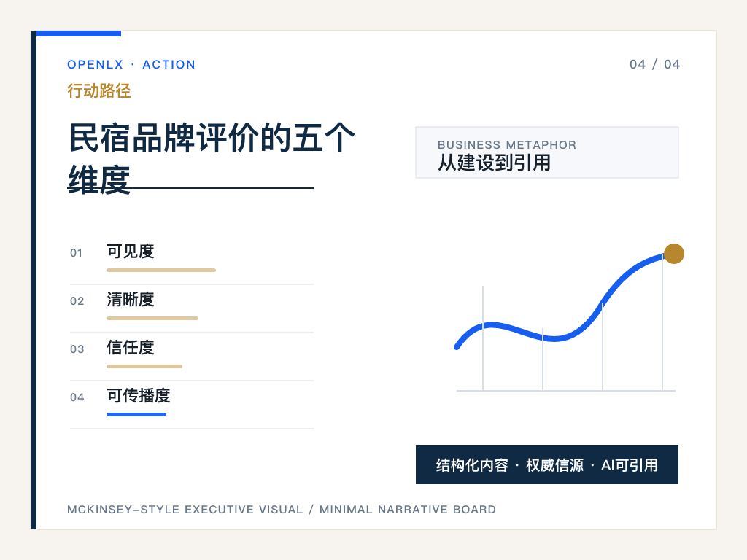Select list item 信任度
Image resolution: width=747 pixels, height=560 pixels.
131,348
